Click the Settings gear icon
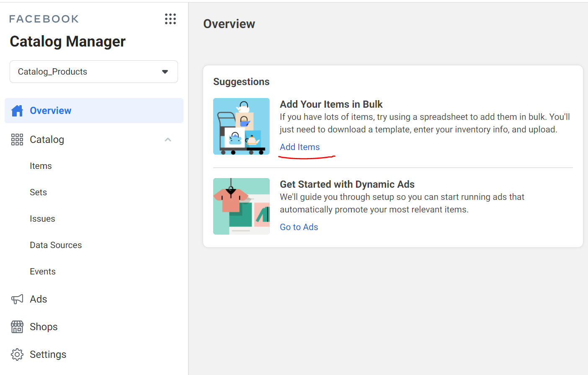Viewport: 588px width, 375px height. pyautogui.click(x=17, y=354)
